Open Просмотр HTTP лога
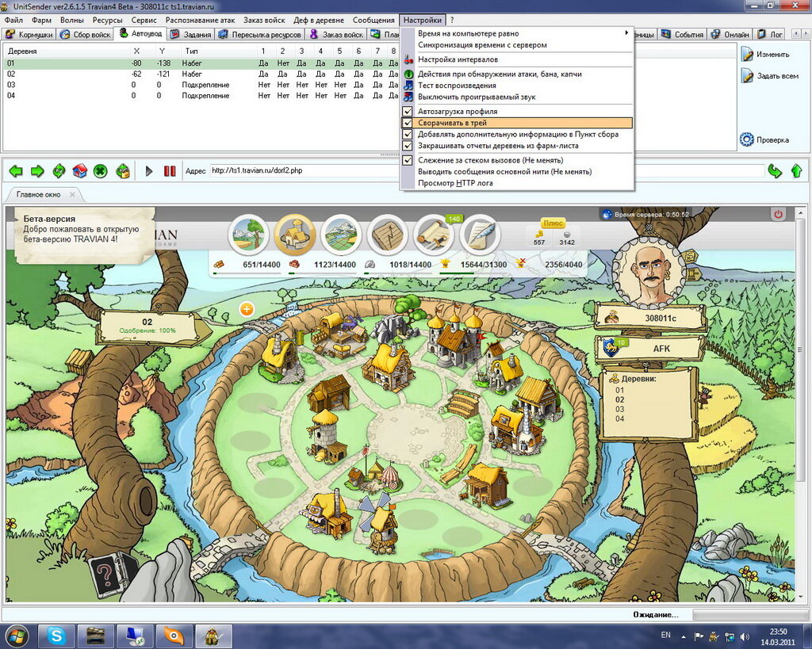 [x=517, y=183]
